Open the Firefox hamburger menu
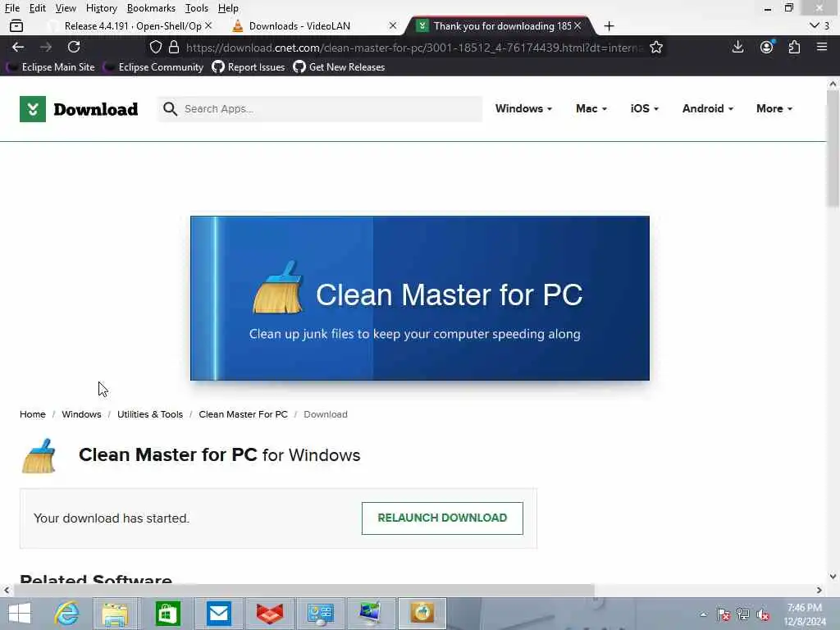The width and height of the screenshot is (840, 630). pyautogui.click(x=822, y=47)
